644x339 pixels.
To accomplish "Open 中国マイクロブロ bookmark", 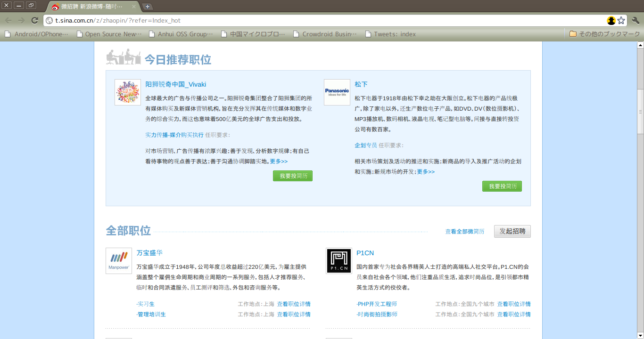I will [253, 34].
